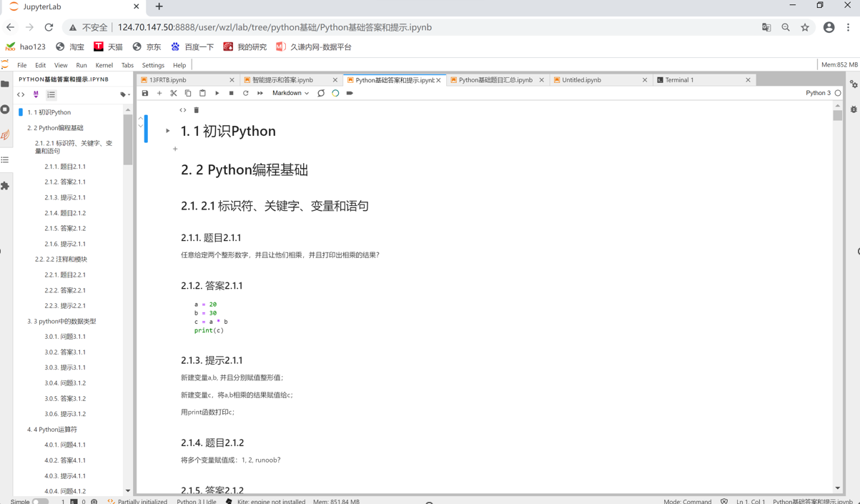Viewport: 860px width, 504px height.
Task: Open the extension manager puzzle icon
Action: coord(5,186)
